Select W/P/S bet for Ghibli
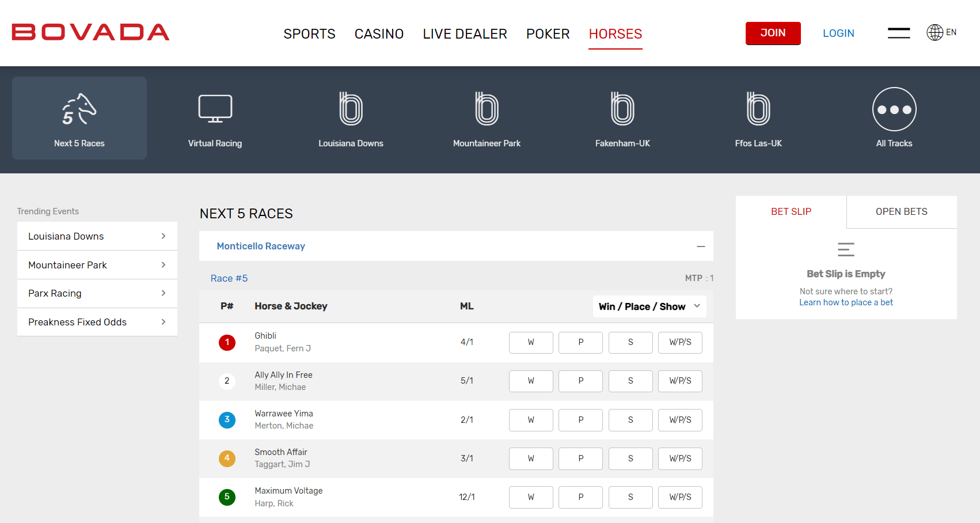 click(681, 343)
